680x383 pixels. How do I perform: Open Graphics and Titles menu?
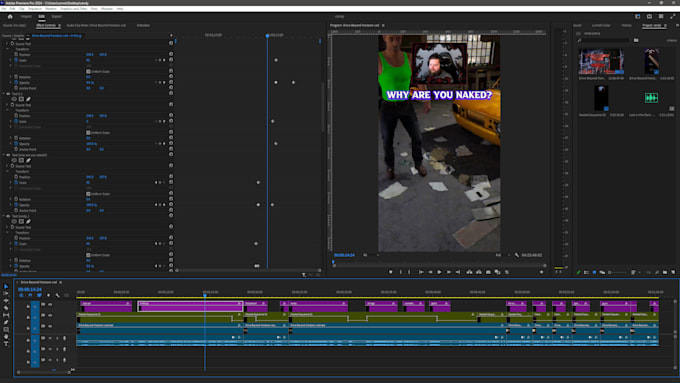point(74,9)
